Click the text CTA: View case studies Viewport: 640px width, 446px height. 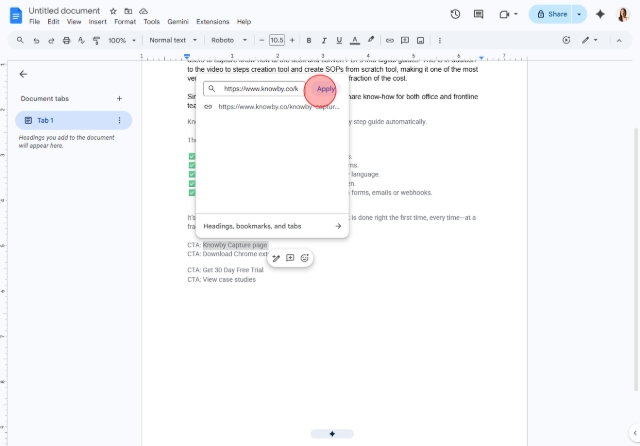[x=222, y=280]
